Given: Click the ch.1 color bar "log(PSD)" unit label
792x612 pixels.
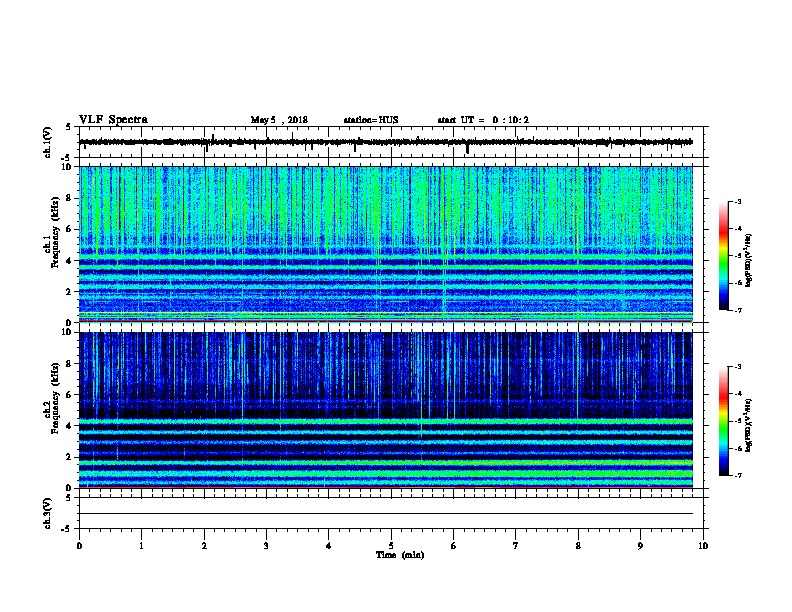Looking at the screenshot, I should [749, 260].
